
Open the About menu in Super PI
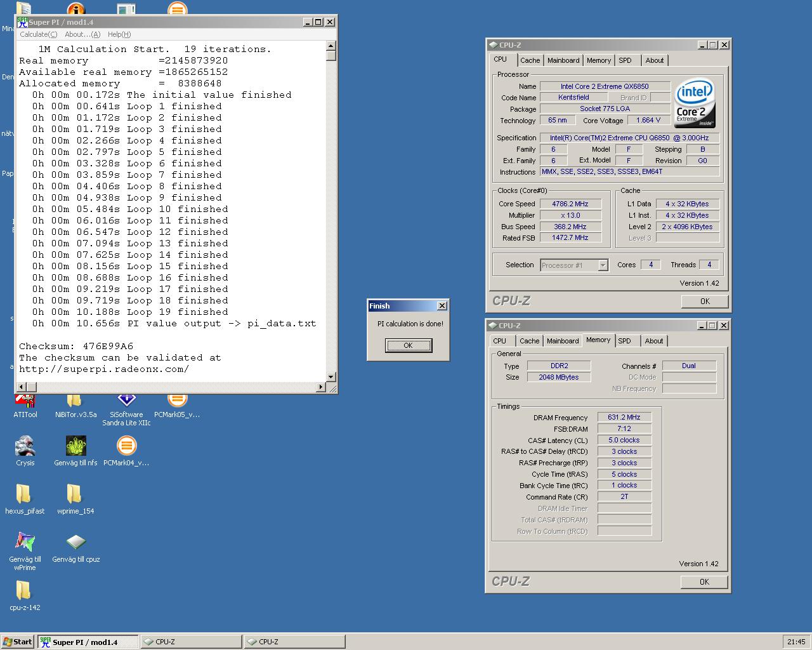pyautogui.click(x=82, y=34)
